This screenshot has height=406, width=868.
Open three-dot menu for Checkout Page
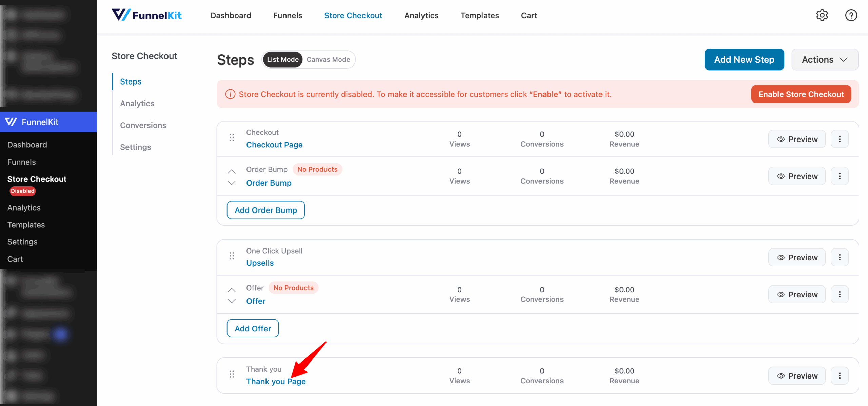(x=840, y=139)
